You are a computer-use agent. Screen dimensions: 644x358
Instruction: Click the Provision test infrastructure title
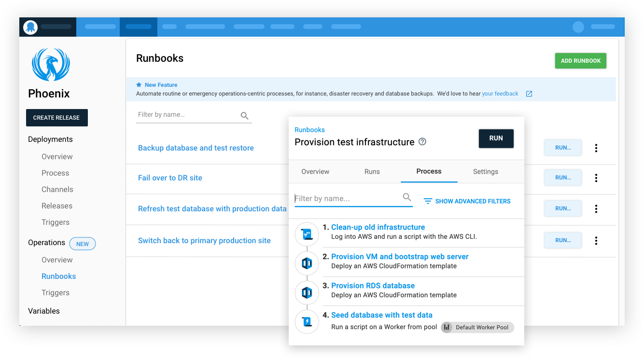(x=354, y=142)
